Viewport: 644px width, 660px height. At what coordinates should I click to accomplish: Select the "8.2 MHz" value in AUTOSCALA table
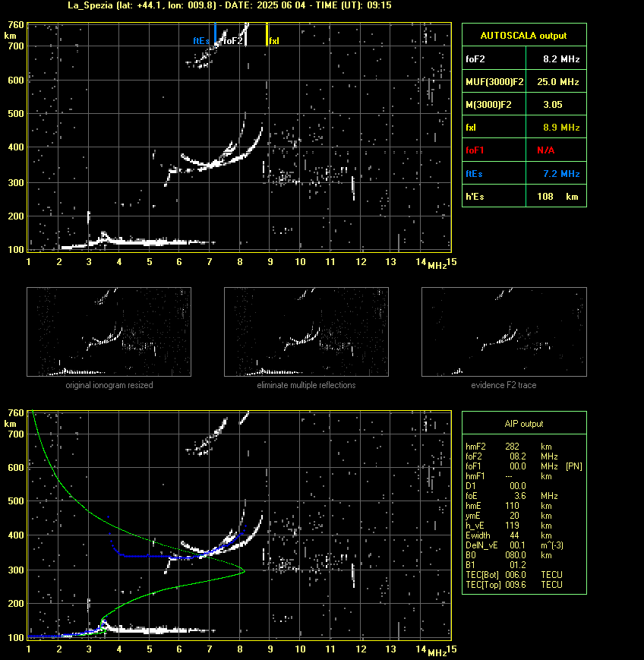coord(561,59)
